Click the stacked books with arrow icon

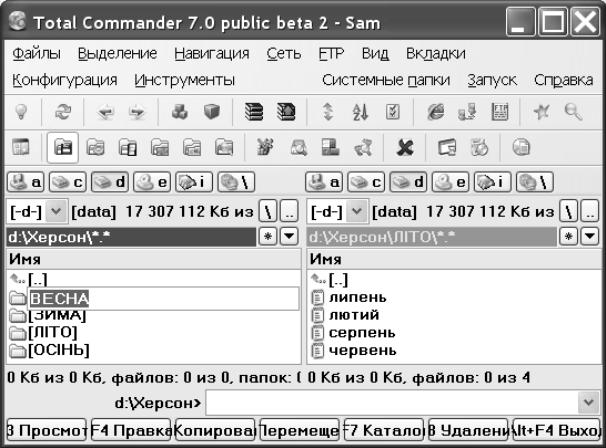tap(286, 112)
